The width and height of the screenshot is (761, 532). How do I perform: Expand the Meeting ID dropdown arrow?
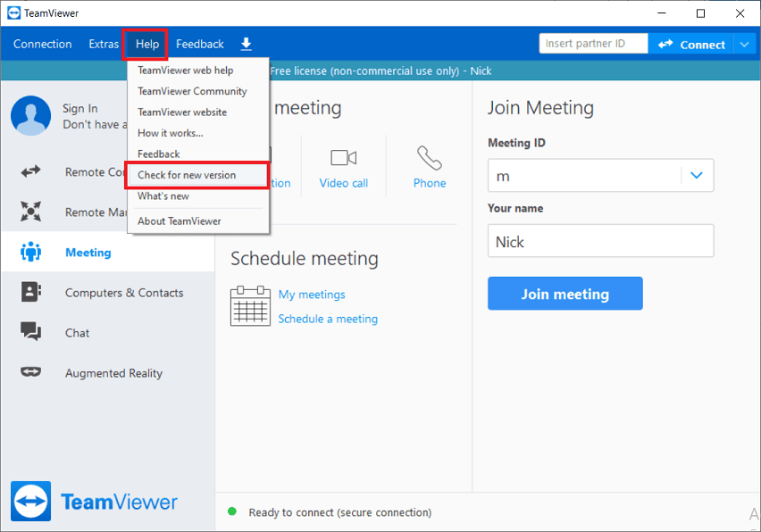click(x=697, y=175)
